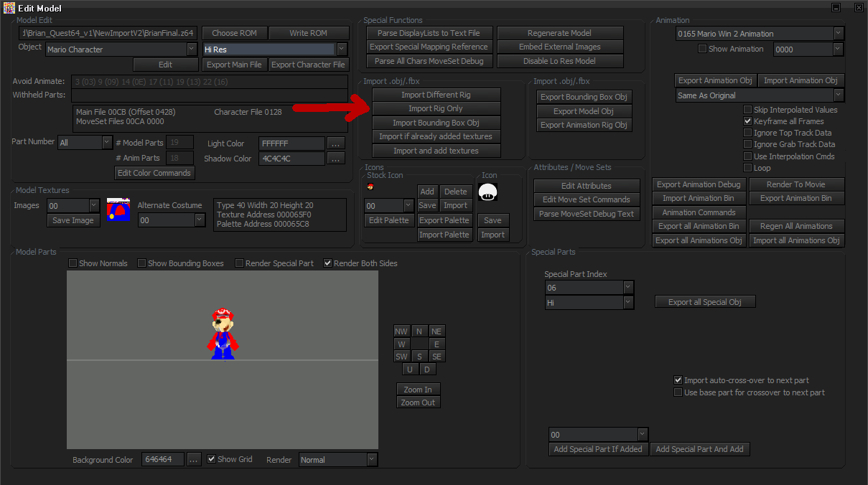Image resolution: width=868 pixels, height=485 pixels.
Task: Enable the Show Animation checkbox
Action: pyautogui.click(x=703, y=49)
